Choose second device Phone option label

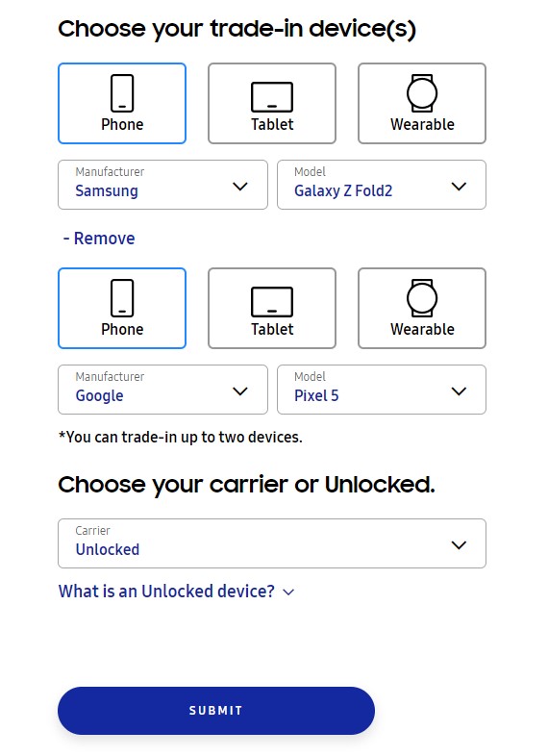point(122,329)
